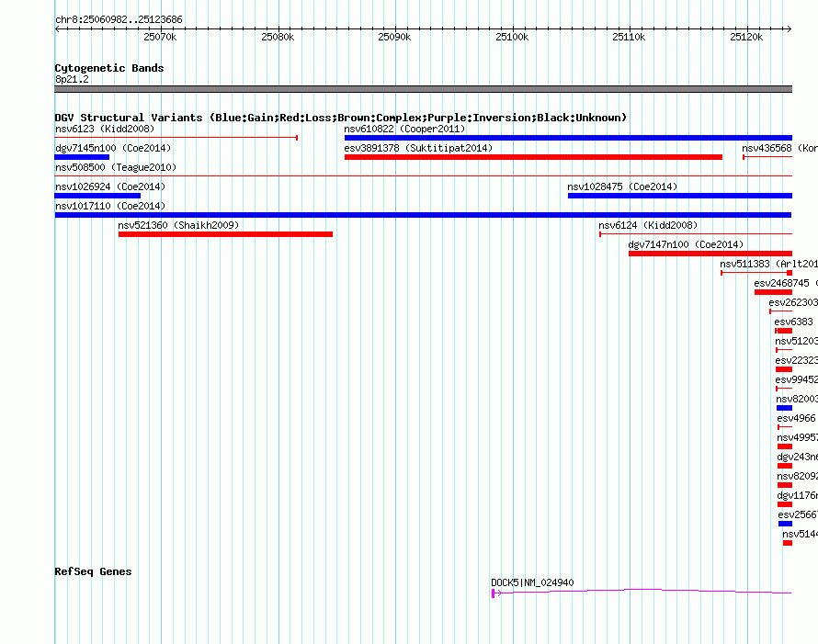Open the dgv7145n100 (Coe2014) label
Viewport: 818px width, 644px height.
pos(113,148)
